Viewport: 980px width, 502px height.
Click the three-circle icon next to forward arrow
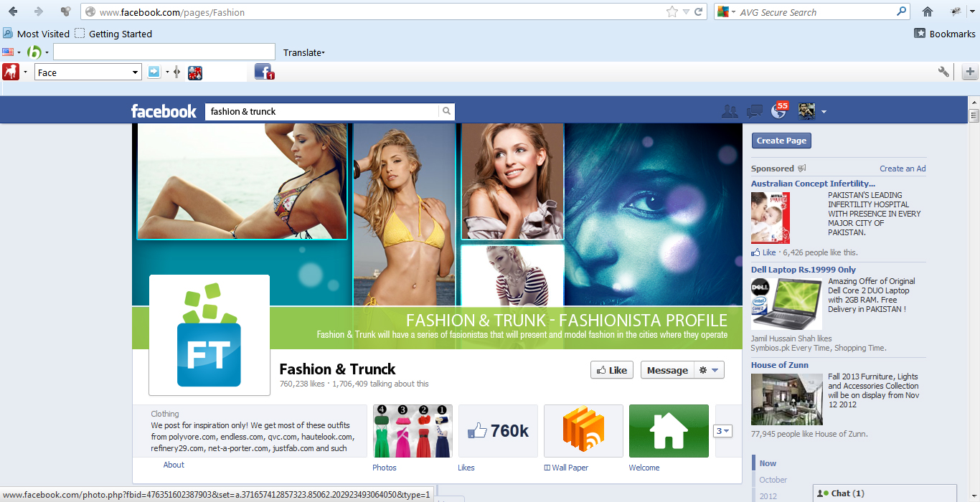click(x=65, y=11)
